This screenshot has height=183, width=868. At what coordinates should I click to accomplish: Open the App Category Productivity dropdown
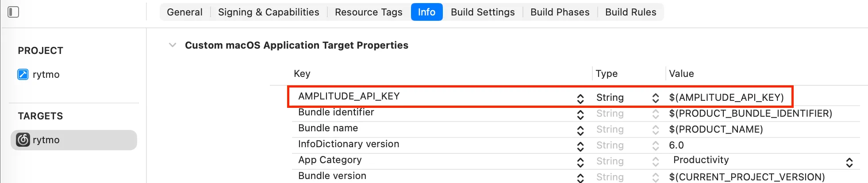point(849,162)
